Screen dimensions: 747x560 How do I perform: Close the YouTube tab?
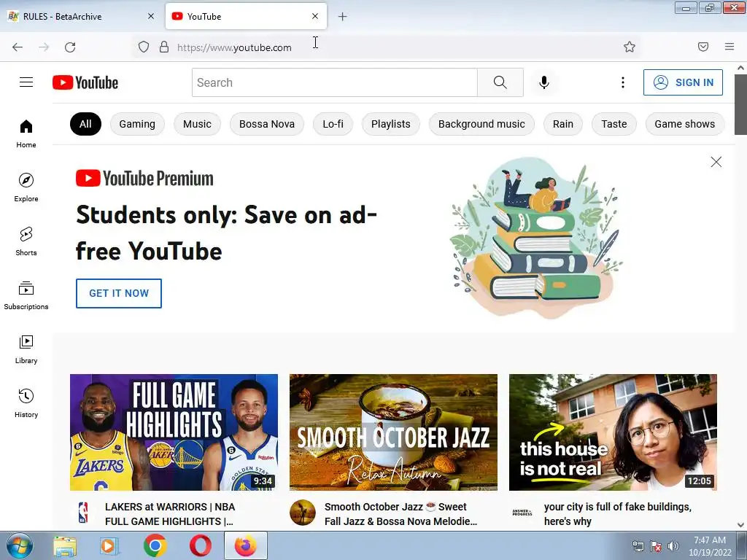click(x=315, y=16)
